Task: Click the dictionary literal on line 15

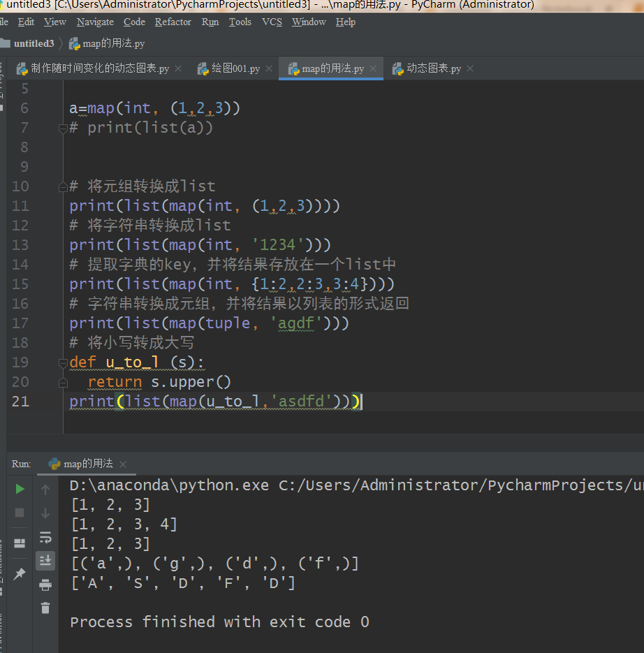Action: pos(309,284)
